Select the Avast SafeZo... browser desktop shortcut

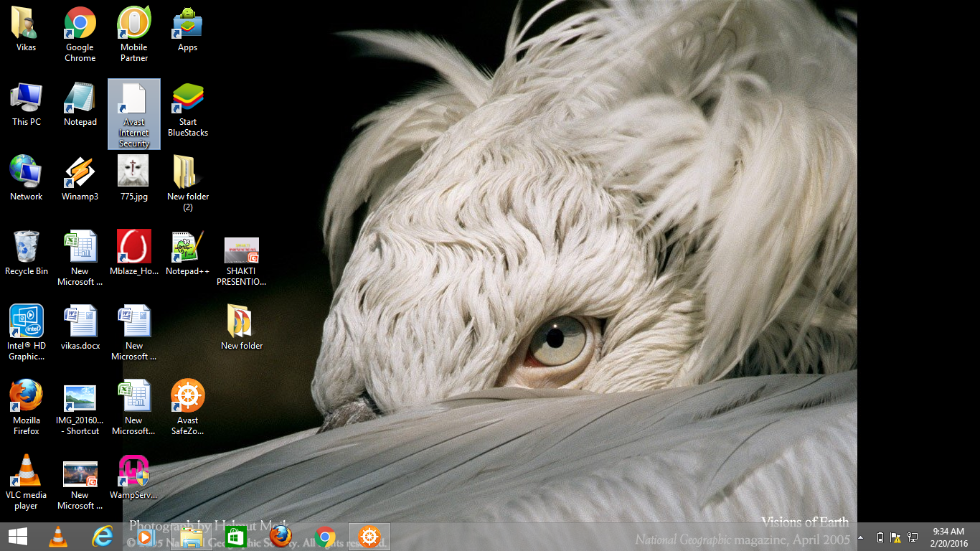coord(188,407)
